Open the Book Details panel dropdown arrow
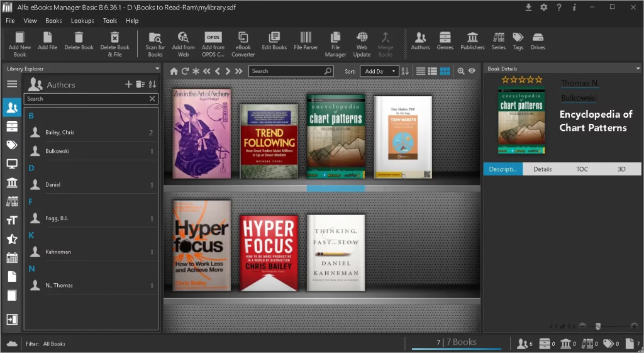 (638, 69)
